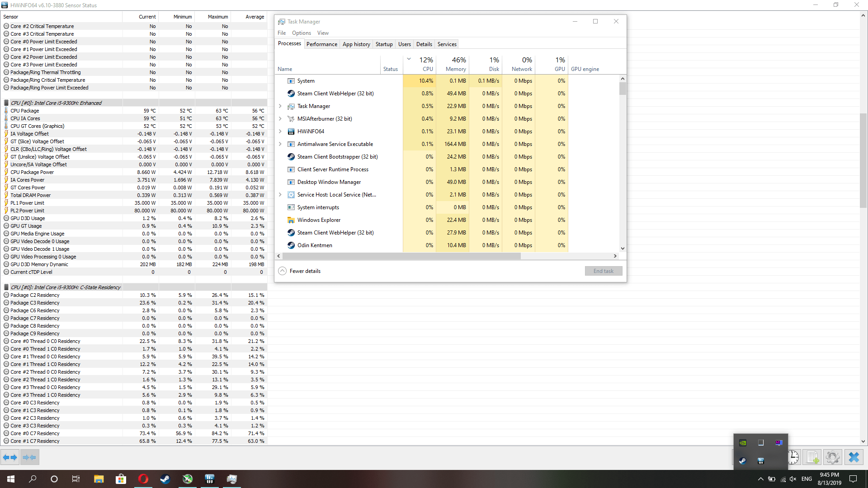The height and width of the screenshot is (488, 868).
Task: Click Task Manager horizontal scrollbar thumb
Action: pos(401,256)
